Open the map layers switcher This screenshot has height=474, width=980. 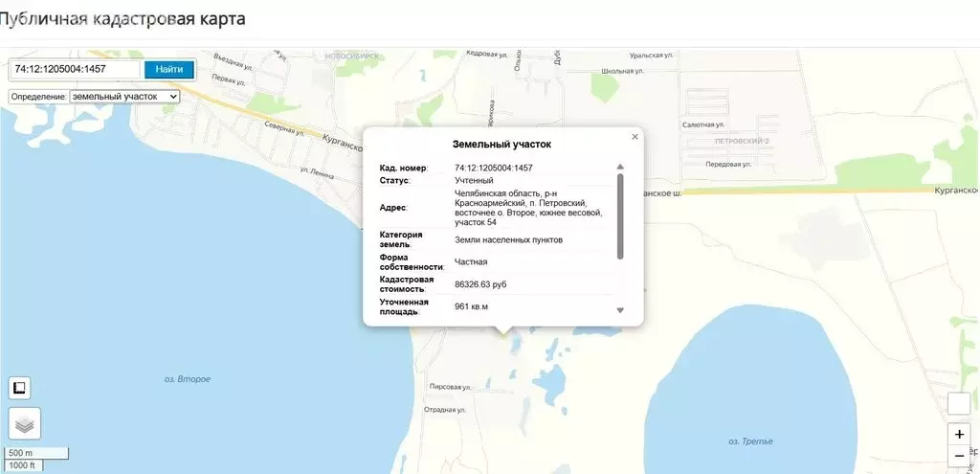(24, 422)
